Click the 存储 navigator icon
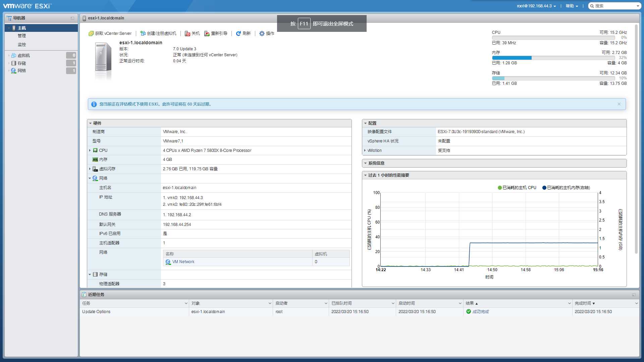The image size is (644, 362). tap(14, 63)
